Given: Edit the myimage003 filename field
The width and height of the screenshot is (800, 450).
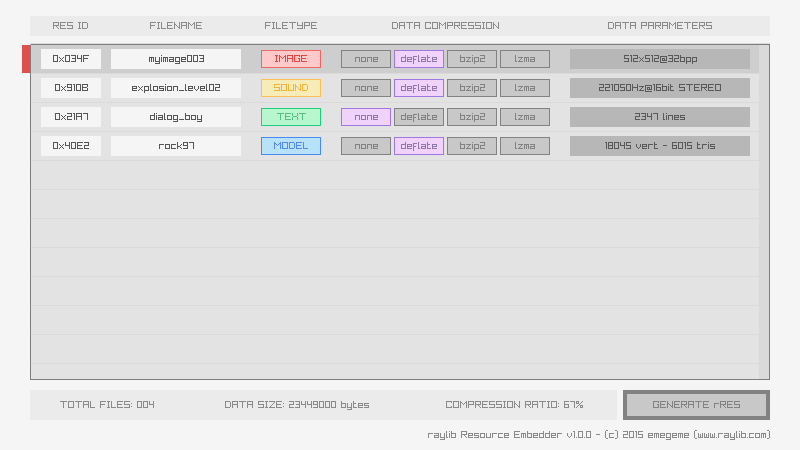Looking at the screenshot, I should (x=176, y=59).
